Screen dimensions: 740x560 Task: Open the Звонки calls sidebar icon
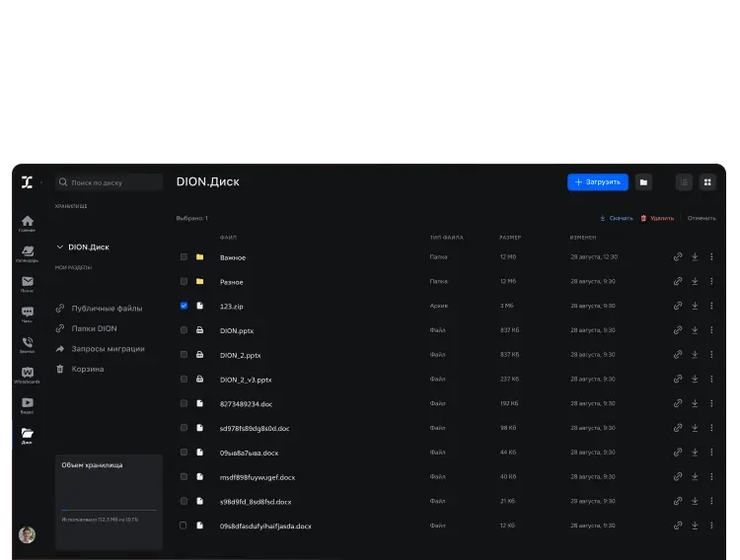[x=28, y=344]
